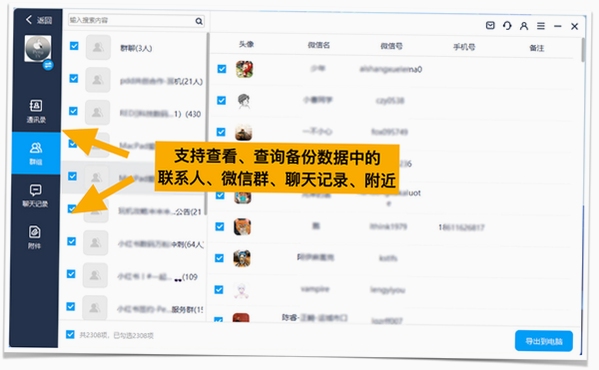
Task: Open the 聊天记录 chat history section
Action: point(35,196)
